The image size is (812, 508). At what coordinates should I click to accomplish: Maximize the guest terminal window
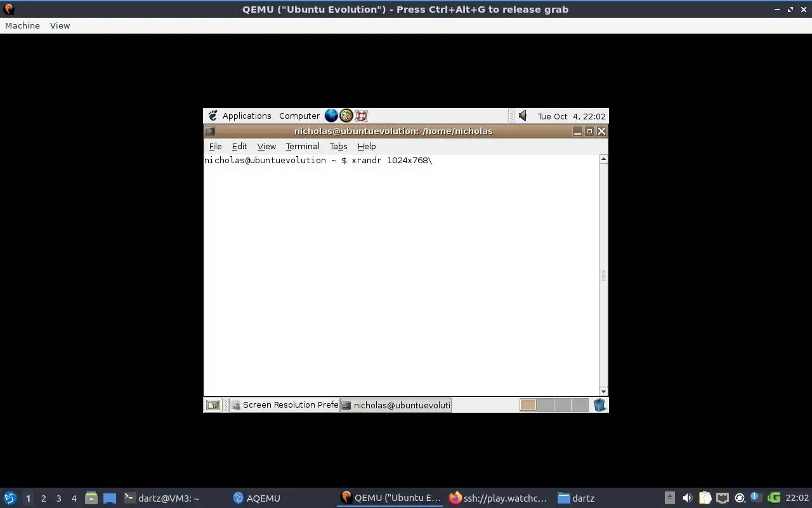click(x=589, y=131)
